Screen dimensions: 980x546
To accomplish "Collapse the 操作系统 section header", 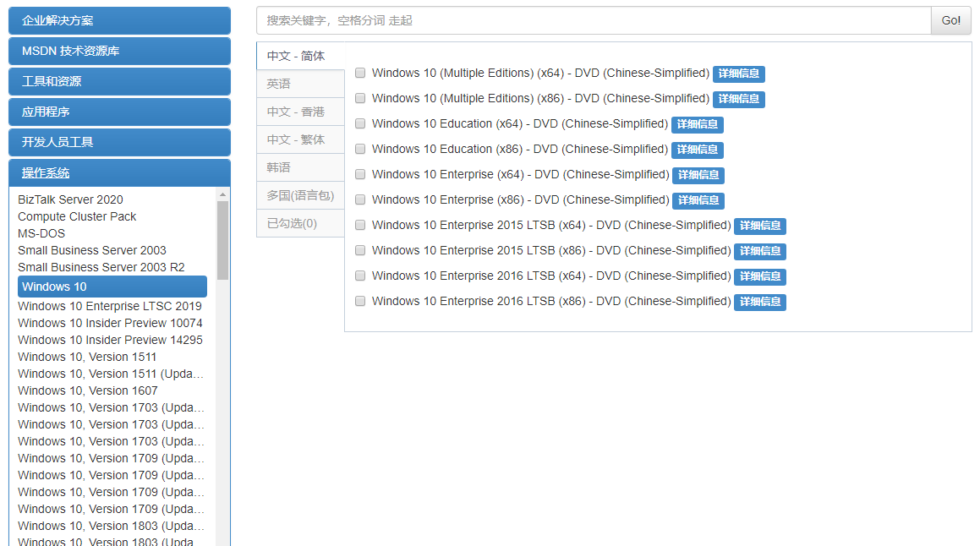I will [x=119, y=172].
